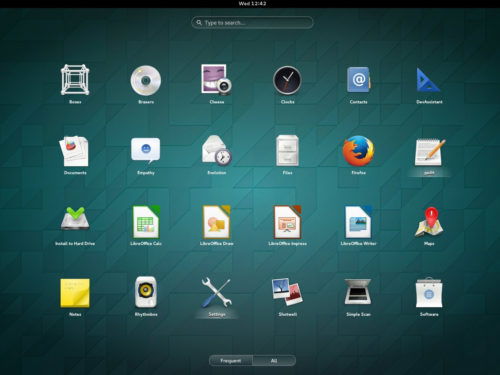Viewport: 500px width, 375px height.
Task: Open the Boxes application
Action: 75,80
